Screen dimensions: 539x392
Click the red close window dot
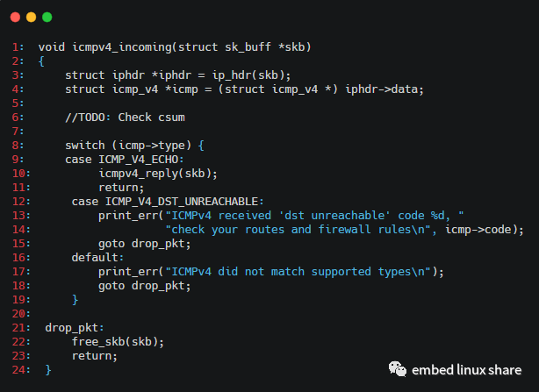click(15, 17)
